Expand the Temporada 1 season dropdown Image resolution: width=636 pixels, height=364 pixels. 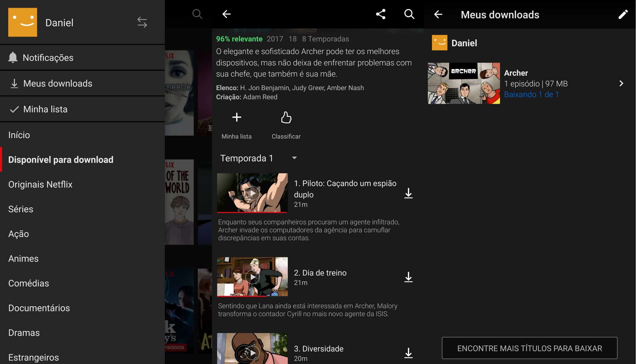[259, 158]
